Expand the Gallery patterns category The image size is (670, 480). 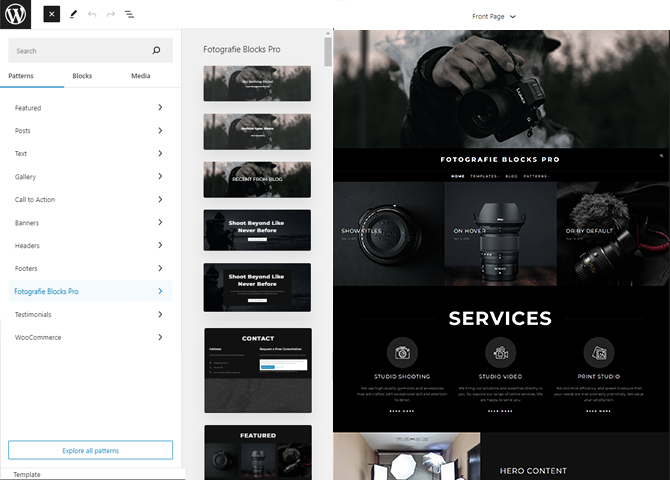[90, 177]
